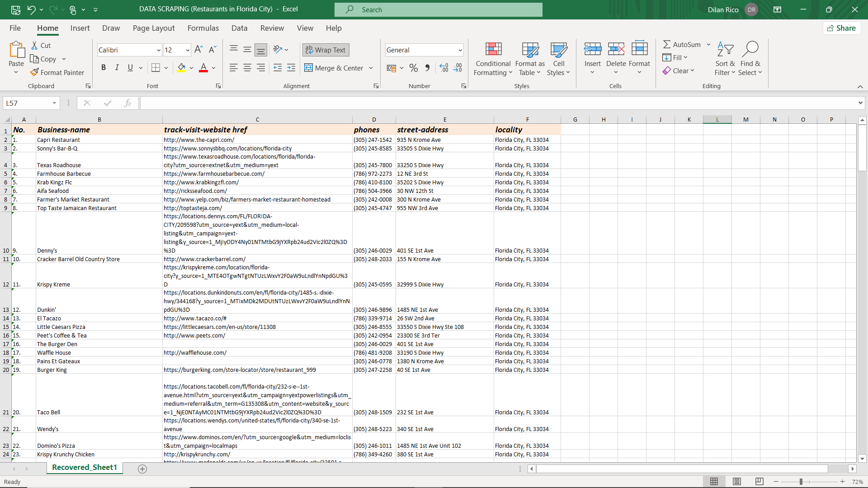Screen dimensions: 868x488
Task: Switch to Page Layout view in status bar
Action: click(x=737, y=482)
